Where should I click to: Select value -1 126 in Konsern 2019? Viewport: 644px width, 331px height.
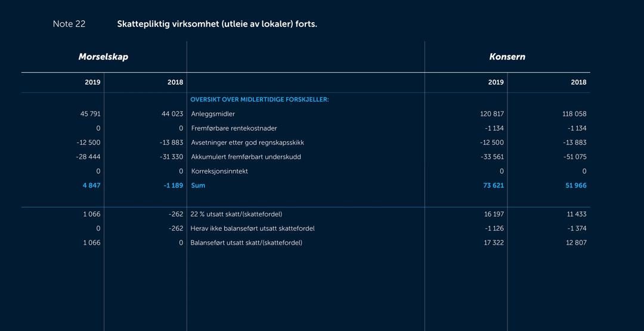pos(494,228)
